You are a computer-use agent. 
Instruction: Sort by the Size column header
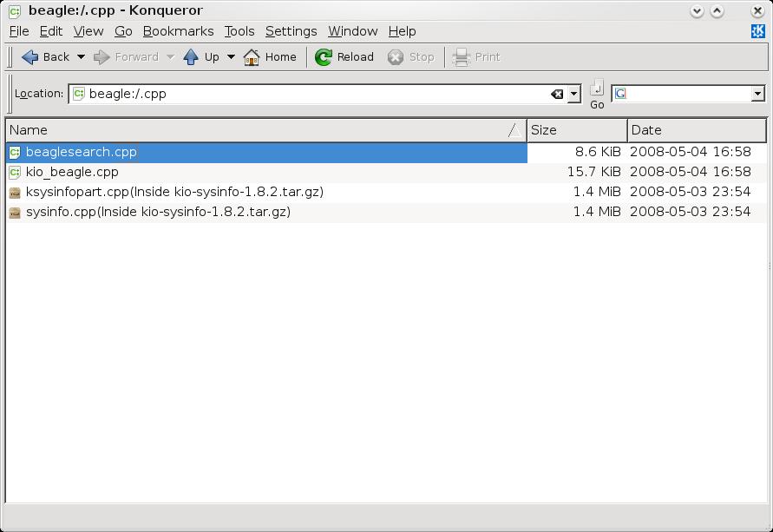coord(577,130)
